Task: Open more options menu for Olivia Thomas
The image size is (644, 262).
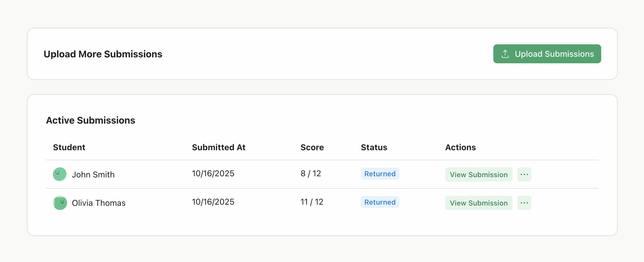Action: coord(524,203)
